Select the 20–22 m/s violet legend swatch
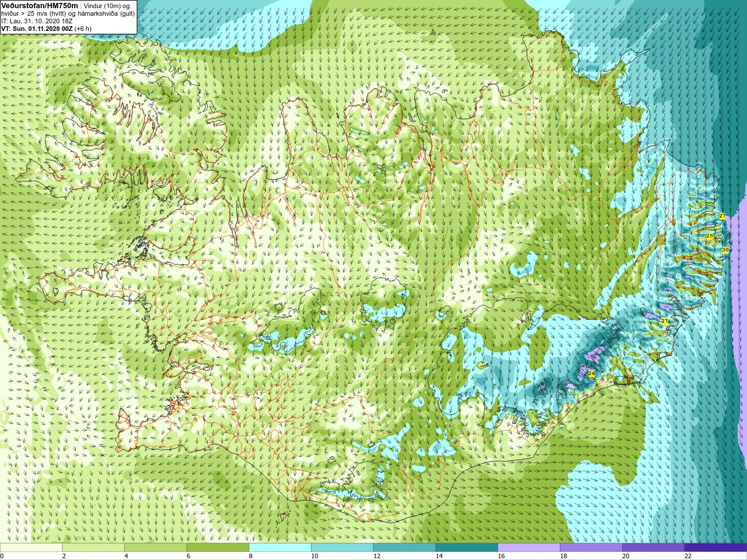The height and width of the screenshot is (560, 747). (x=654, y=548)
